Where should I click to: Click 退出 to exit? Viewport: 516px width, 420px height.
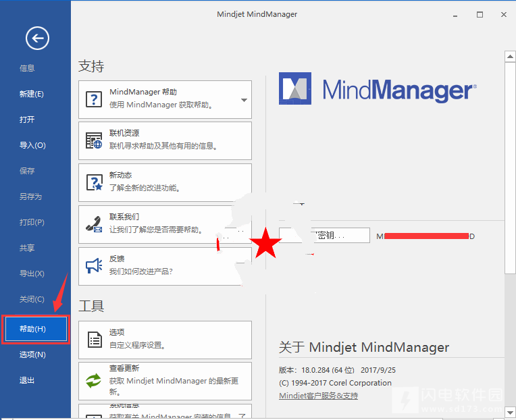[27, 380]
